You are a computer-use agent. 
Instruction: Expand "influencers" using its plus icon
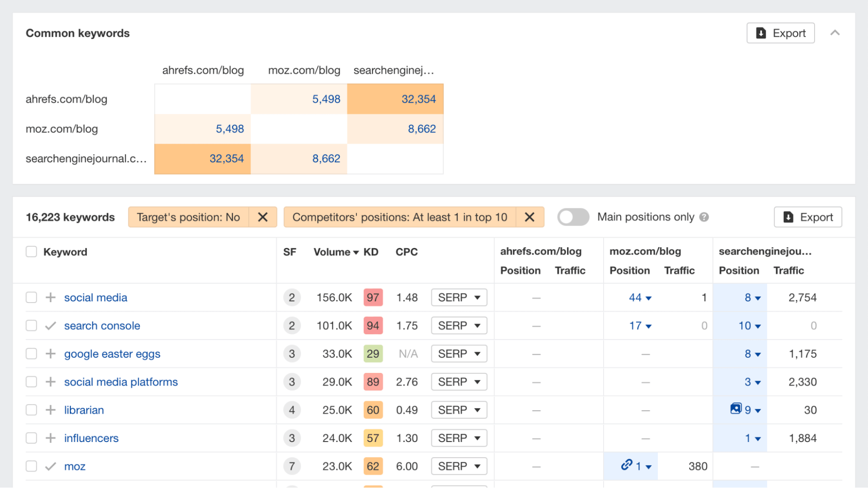click(x=51, y=438)
